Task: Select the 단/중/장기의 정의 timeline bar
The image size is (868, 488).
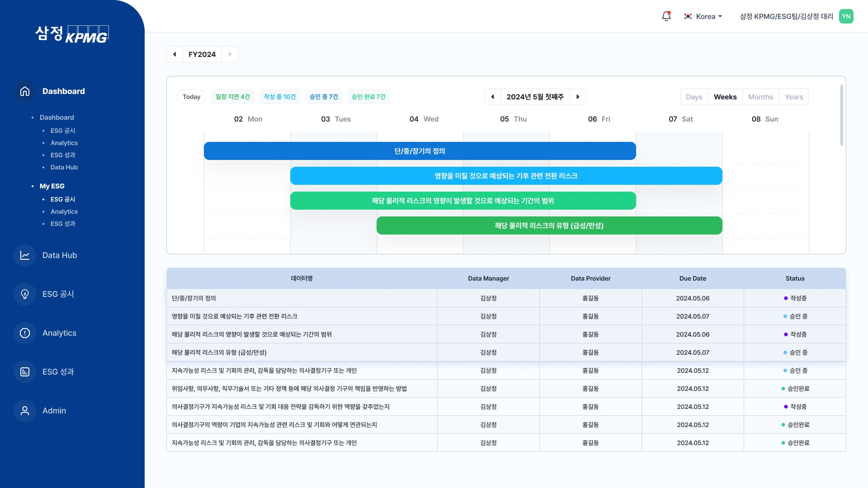Action: coord(420,151)
